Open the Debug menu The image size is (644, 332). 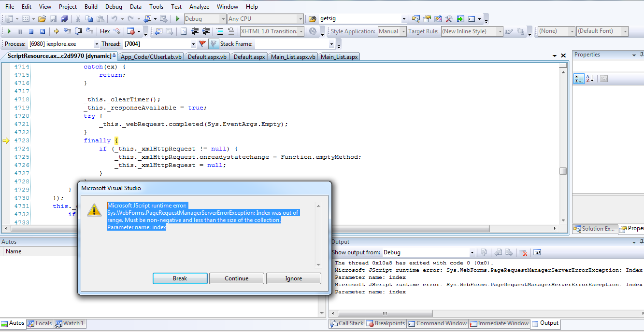tap(114, 7)
